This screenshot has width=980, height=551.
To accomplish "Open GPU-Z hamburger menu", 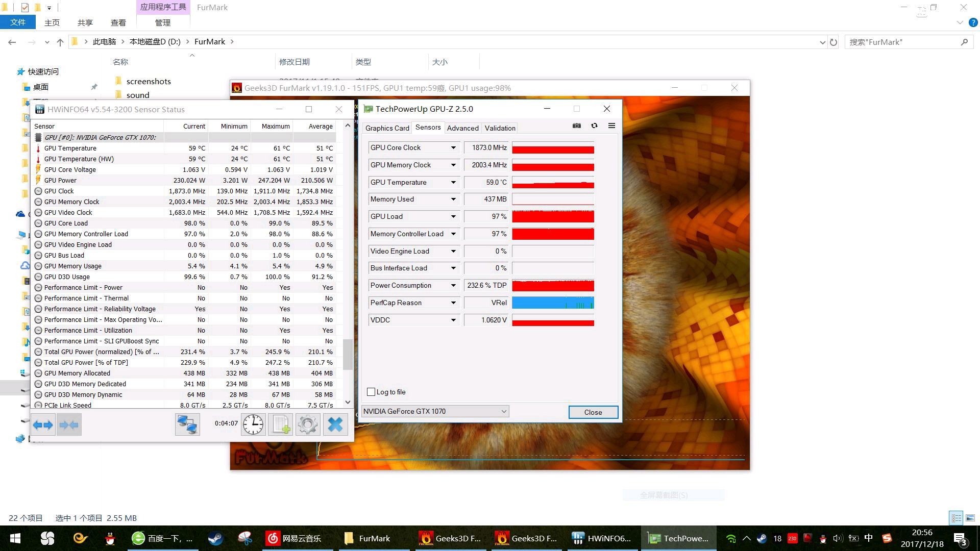I will click(611, 126).
